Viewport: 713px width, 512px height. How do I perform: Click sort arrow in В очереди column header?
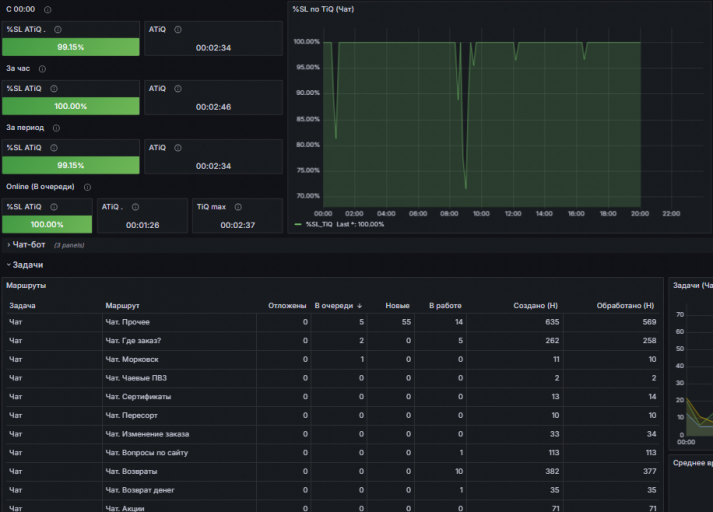[x=360, y=306]
